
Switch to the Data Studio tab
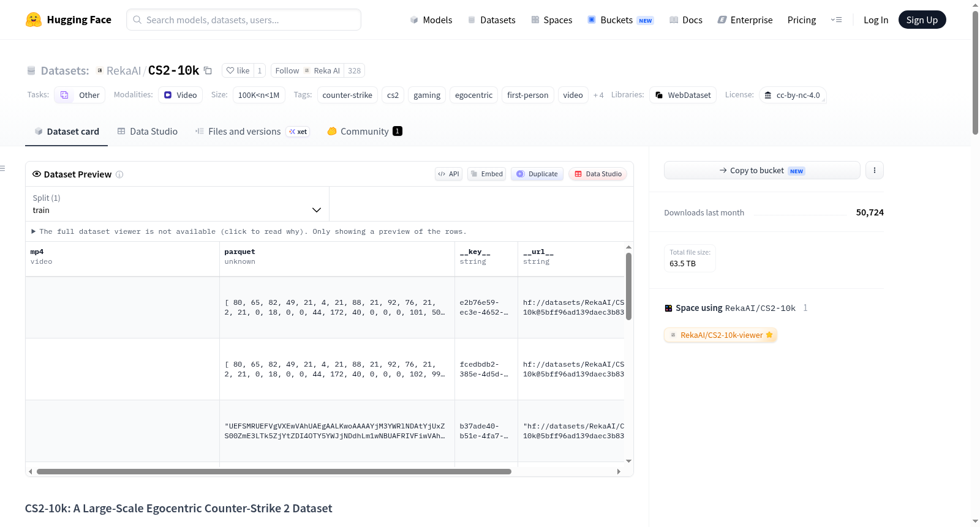tap(148, 131)
